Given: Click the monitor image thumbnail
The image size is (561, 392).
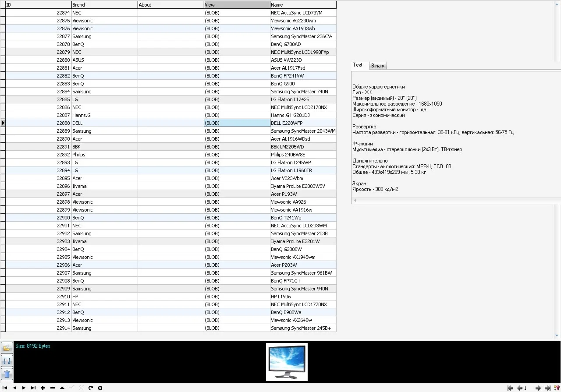Looking at the screenshot, I should (x=286, y=361).
